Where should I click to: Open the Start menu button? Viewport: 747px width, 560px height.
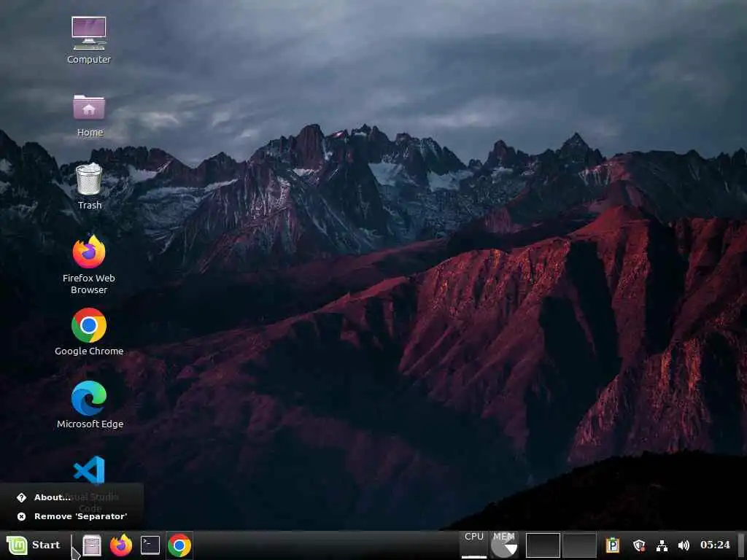[34, 545]
